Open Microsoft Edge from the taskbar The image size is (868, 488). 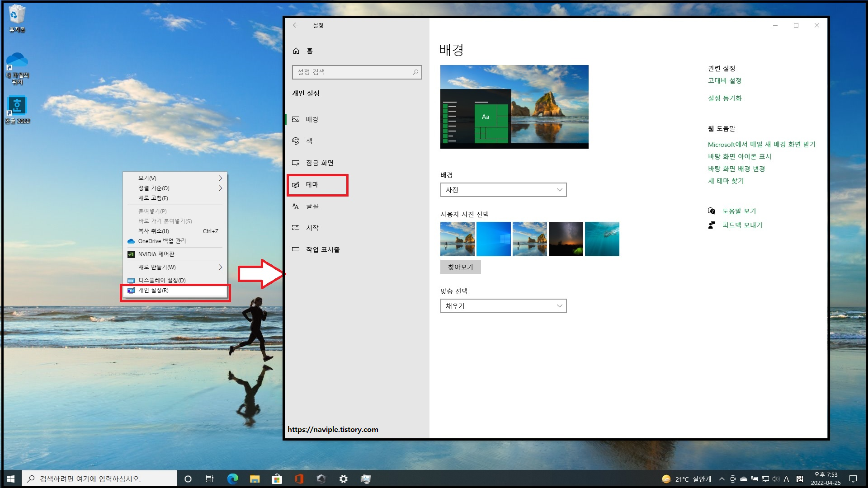coord(232,479)
